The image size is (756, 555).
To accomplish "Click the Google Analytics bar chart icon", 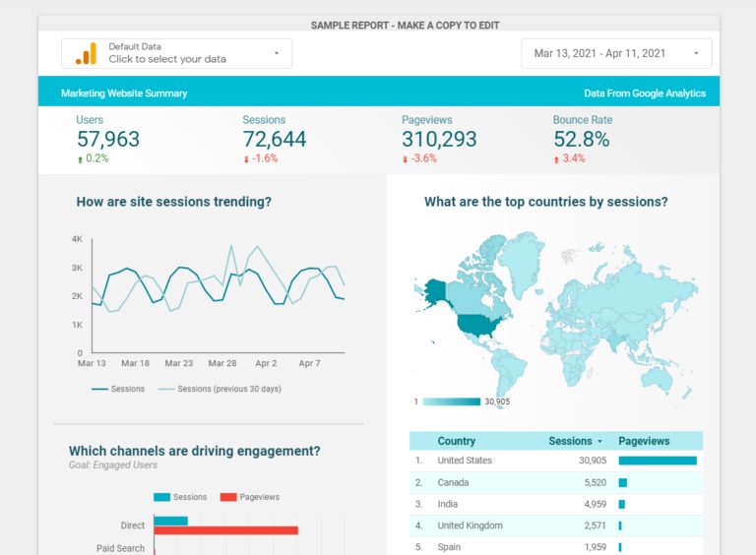I will tap(87, 54).
